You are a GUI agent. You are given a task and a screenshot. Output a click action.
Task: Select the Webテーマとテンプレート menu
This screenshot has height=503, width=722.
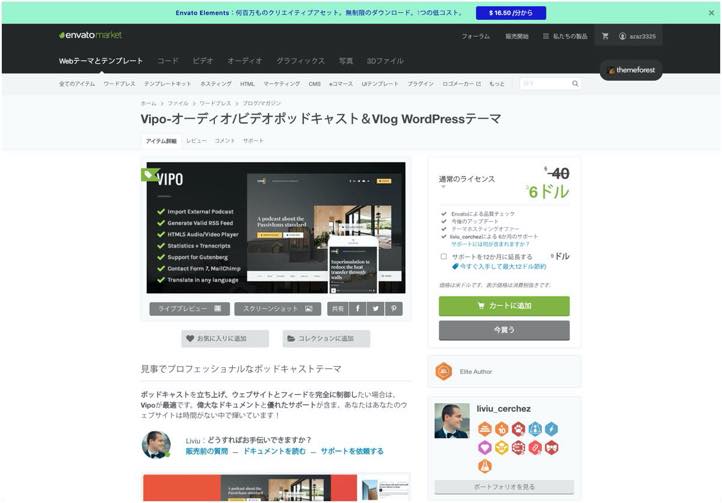tap(101, 61)
